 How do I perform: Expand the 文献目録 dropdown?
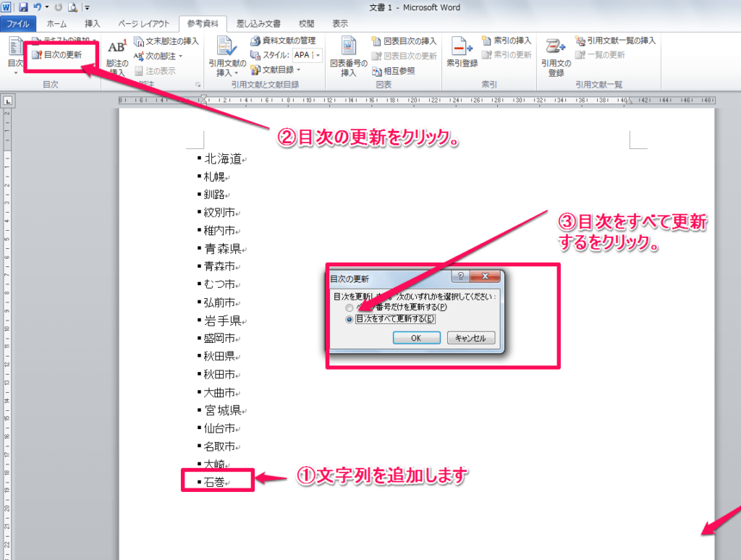pyautogui.click(x=297, y=70)
